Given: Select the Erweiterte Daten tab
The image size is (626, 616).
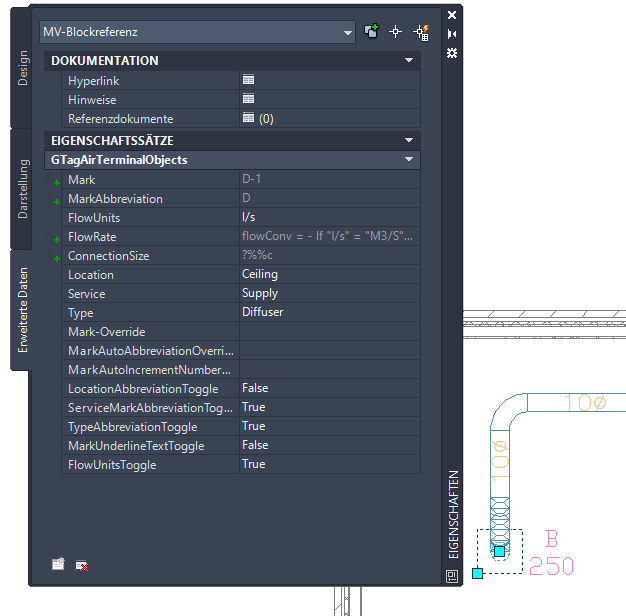Looking at the screenshot, I should [21, 310].
